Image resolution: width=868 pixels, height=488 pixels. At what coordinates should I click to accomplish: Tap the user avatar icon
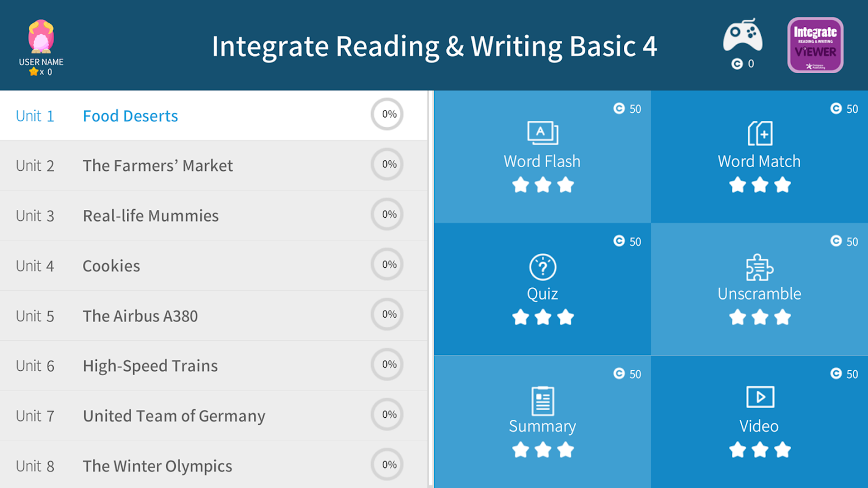click(41, 37)
